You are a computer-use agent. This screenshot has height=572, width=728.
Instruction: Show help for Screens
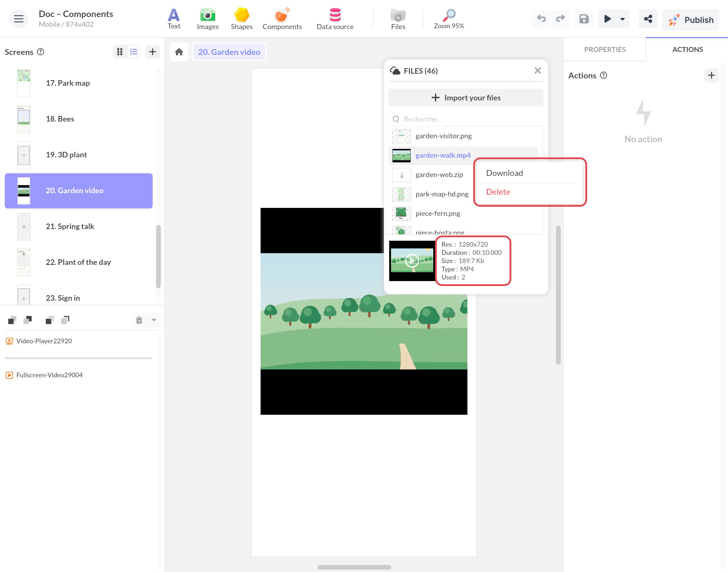(x=41, y=52)
